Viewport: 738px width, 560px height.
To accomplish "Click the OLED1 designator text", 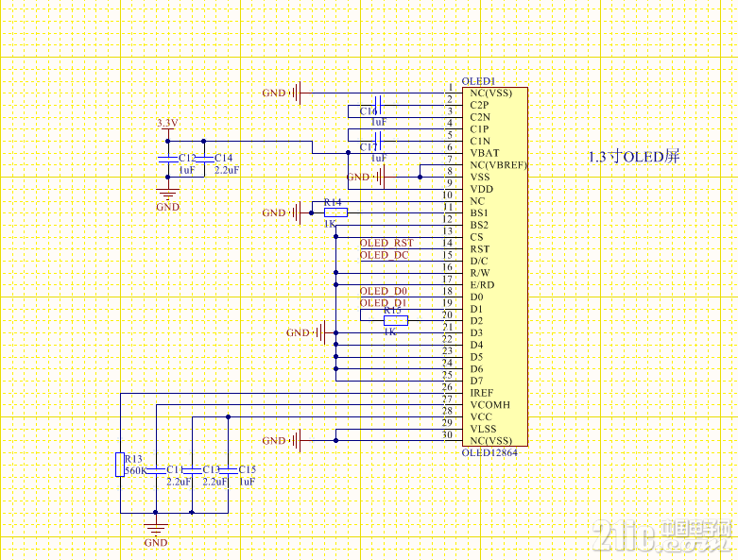I will pos(478,81).
